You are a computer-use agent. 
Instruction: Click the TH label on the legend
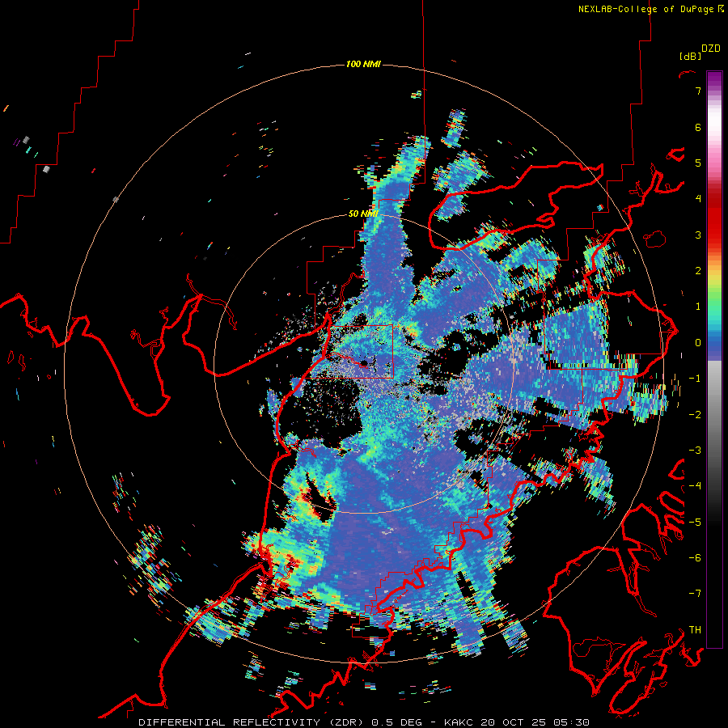695,630
